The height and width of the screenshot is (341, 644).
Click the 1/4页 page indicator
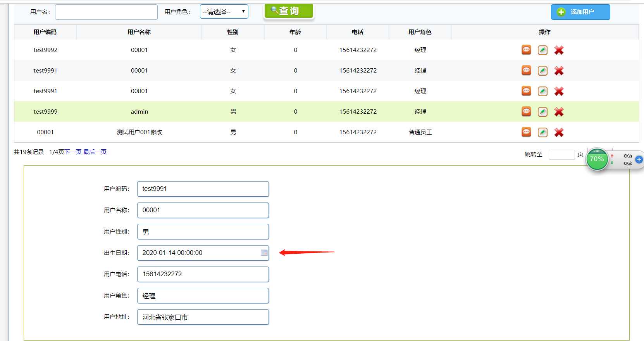click(x=57, y=152)
